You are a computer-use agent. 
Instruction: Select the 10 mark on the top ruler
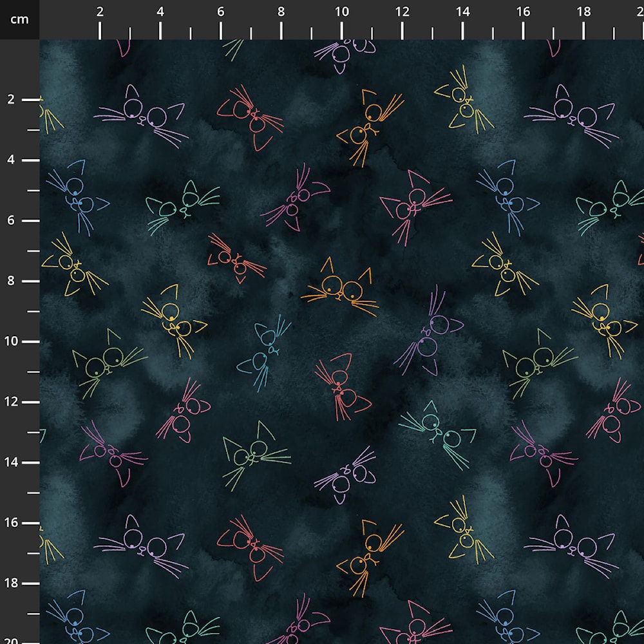click(x=342, y=12)
